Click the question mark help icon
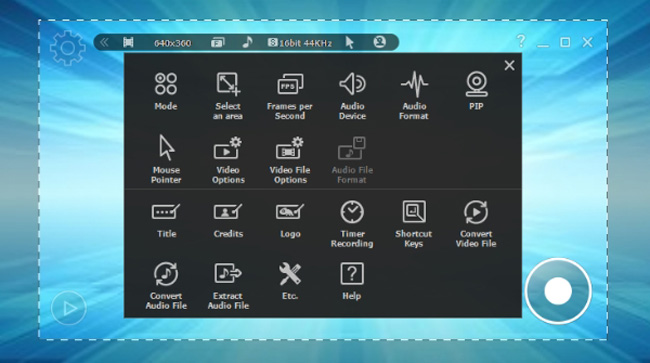The height and width of the screenshot is (363, 650). tap(521, 41)
